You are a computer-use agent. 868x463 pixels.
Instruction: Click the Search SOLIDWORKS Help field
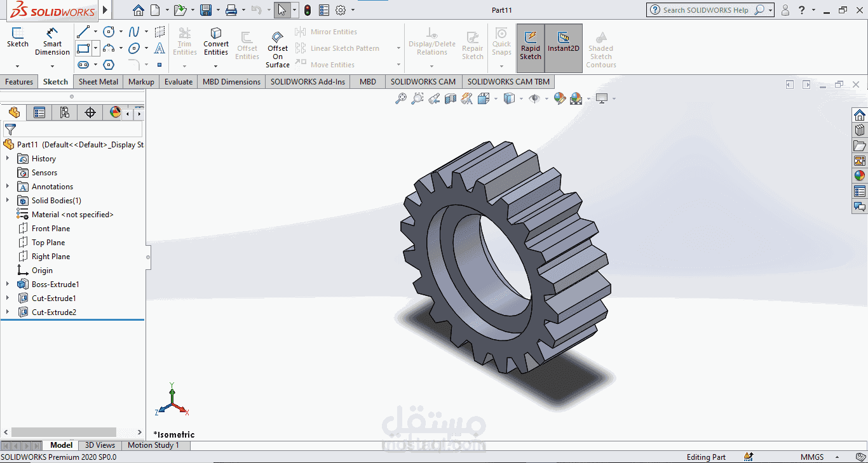pos(705,10)
